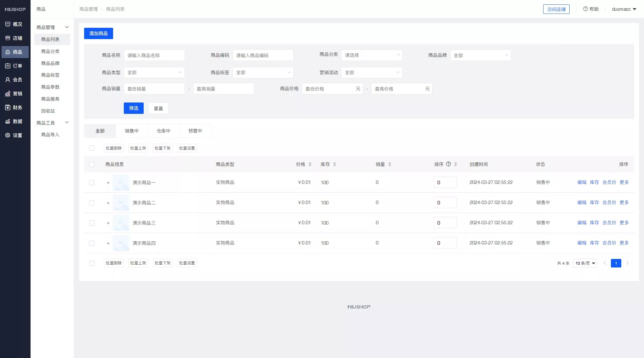The height and width of the screenshot is (358, 644).
Task: Open the 商品分类 请选择 dropdown
Action: [x=371, y=55]
